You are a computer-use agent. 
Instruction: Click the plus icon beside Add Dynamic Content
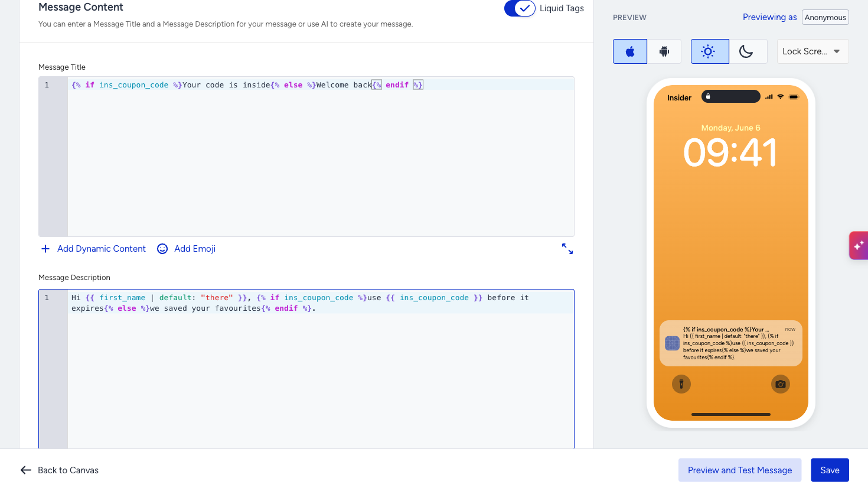(x=45, y=249)
